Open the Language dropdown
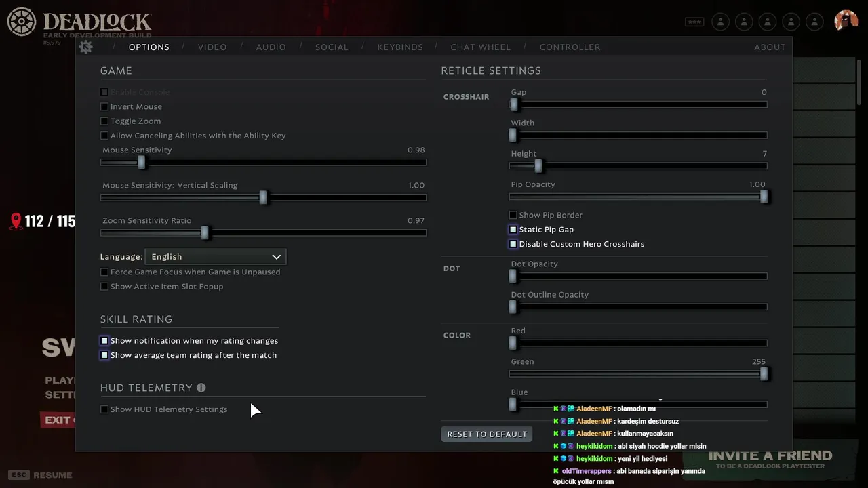Image resolution: width=868 pixels, height=488 pixels. pyautogui.click(x=216, y=257)
